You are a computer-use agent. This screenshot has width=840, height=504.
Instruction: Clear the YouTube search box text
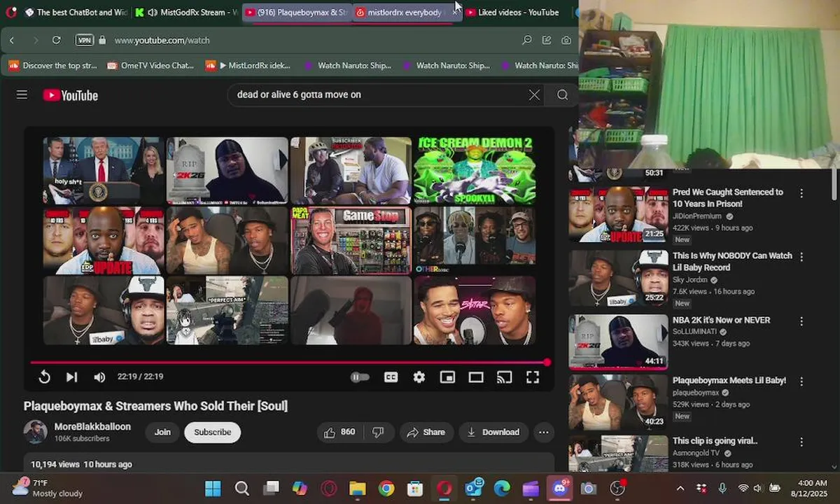[x=534, y=94]
